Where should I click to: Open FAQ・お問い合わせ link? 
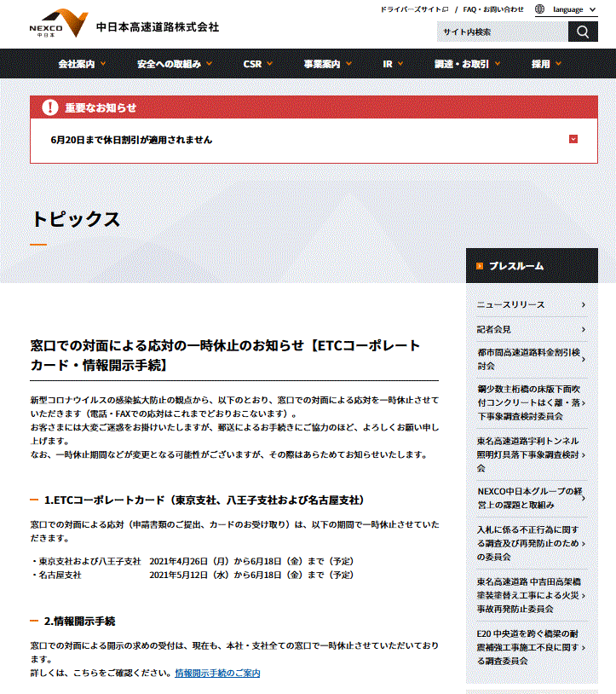pyautogui.click(x=493, y=9)
